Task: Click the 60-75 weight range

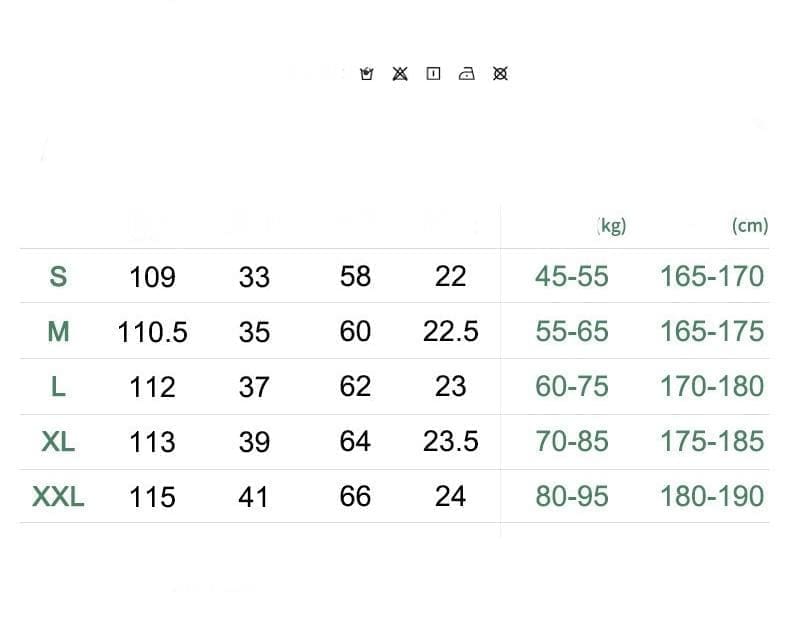Action: [x=572, y=387]
